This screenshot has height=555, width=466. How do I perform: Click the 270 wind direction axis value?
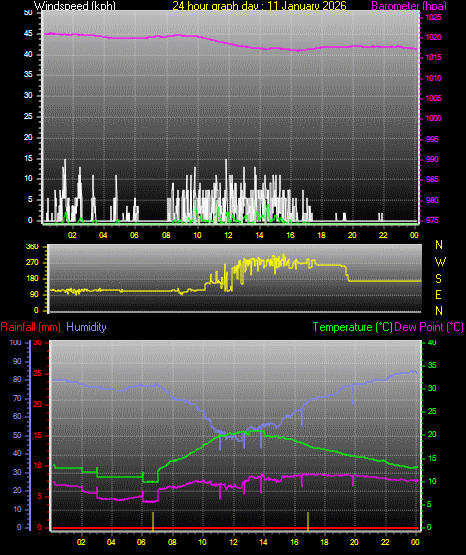tap(33, 263)
